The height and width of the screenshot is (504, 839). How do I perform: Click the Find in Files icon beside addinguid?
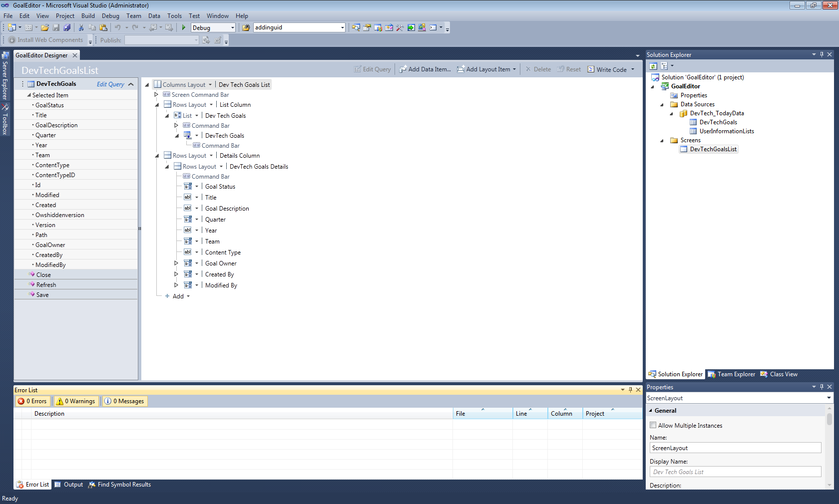(246, 28)
